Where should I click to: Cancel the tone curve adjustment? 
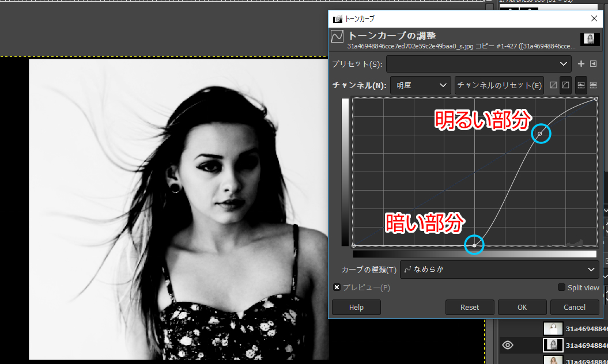click(x=574, y=308)
